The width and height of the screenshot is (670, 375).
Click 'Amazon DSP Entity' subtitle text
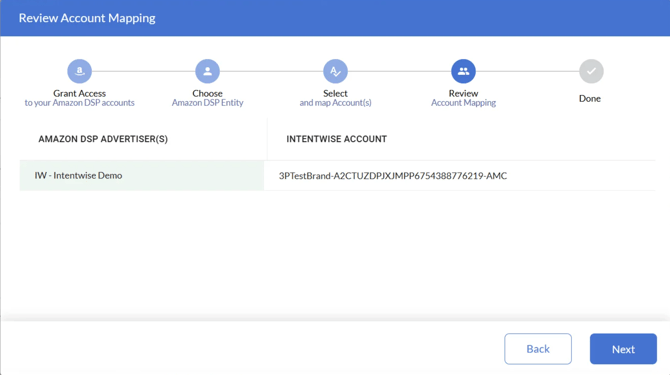[207, 103]
